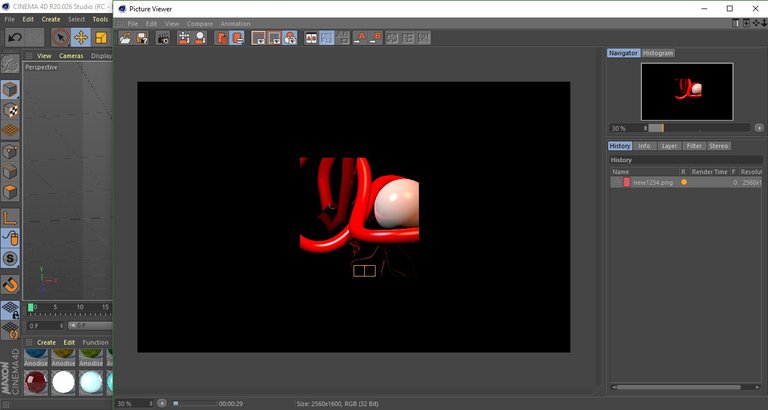This screenshot has height=410, width=768.
Task: Open the Animation menu in Picture Viewer
Action: click(235, 24)
